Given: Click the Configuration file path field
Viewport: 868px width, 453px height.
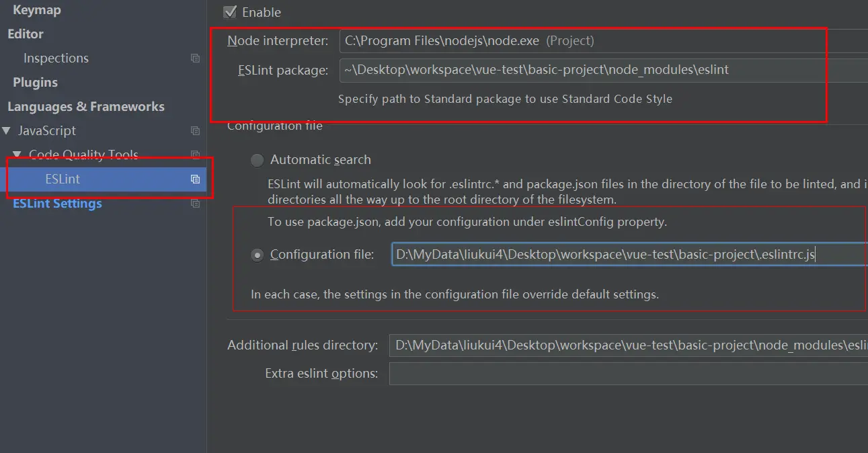Looking at the screenshot, I should [x=628, y=255].
